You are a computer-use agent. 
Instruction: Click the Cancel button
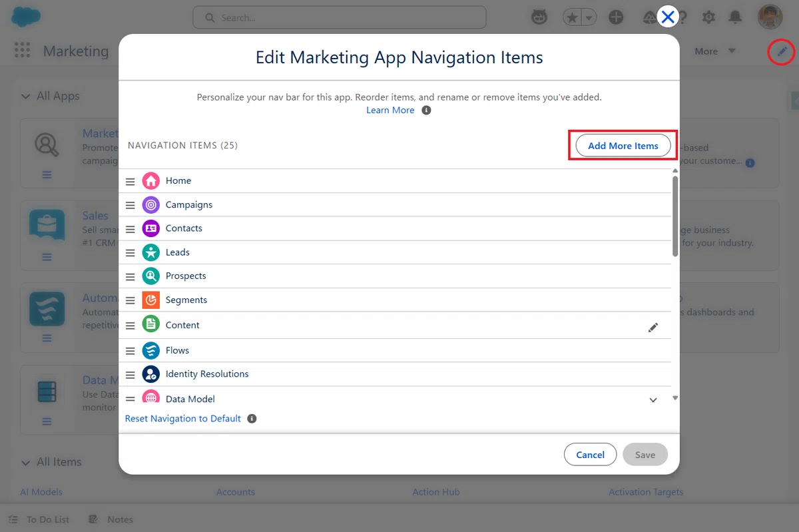pyautogui.click(x=590, y=455)
